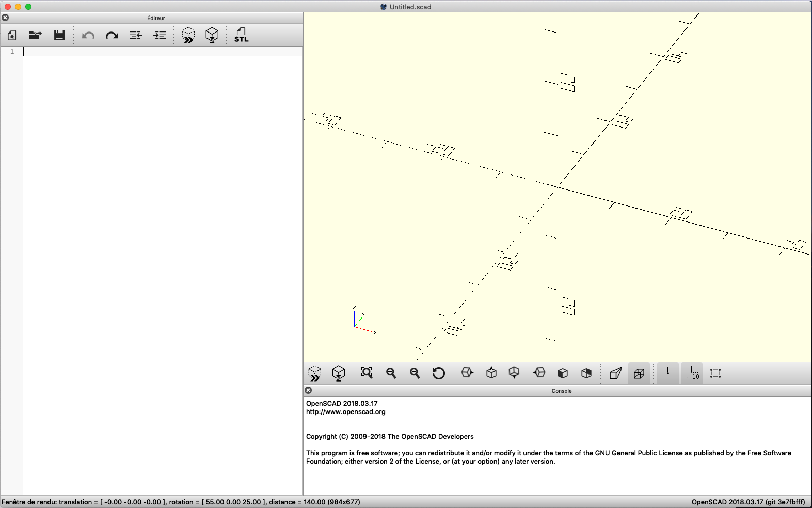The height and width of the screenshot is (508, 812).
Task: Preview the model from the editor toolbar
Action: pos(188,35)
